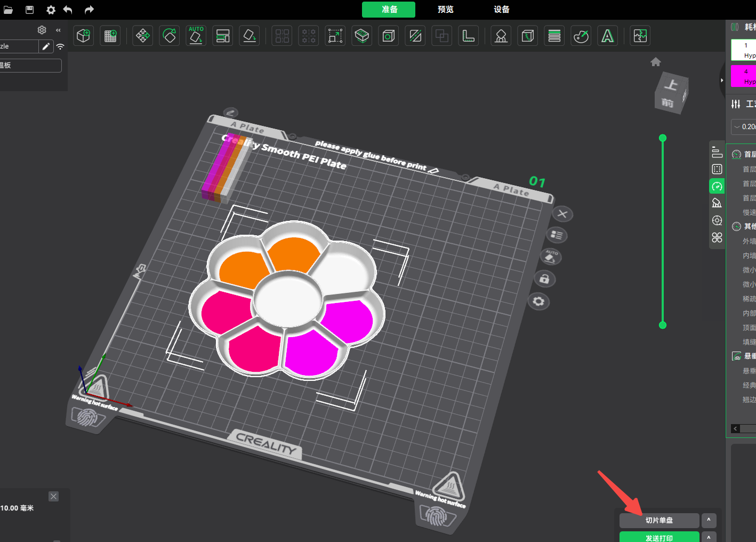The height and width of the screenshot is (542, 756).
Task: Collapse the left panel with double chevron
Action: click(x=58, y=30)
